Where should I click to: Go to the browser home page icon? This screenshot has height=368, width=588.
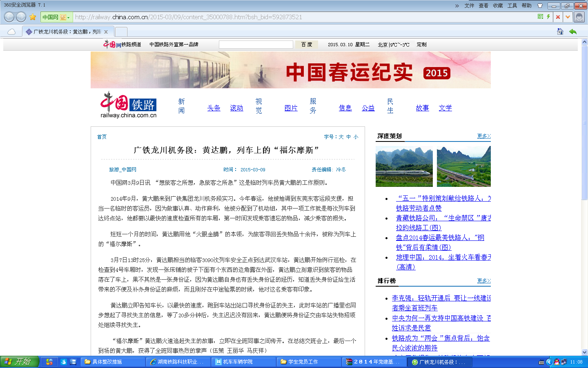point(560,31)
